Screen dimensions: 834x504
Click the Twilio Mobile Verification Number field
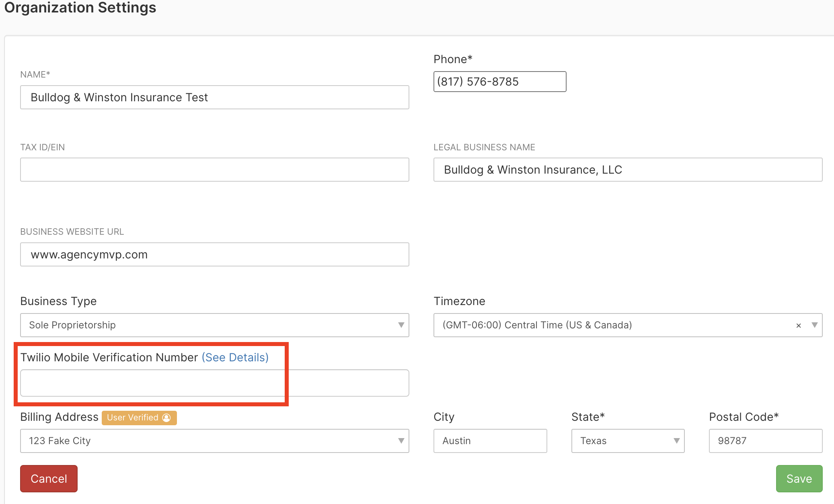[215, 383]
